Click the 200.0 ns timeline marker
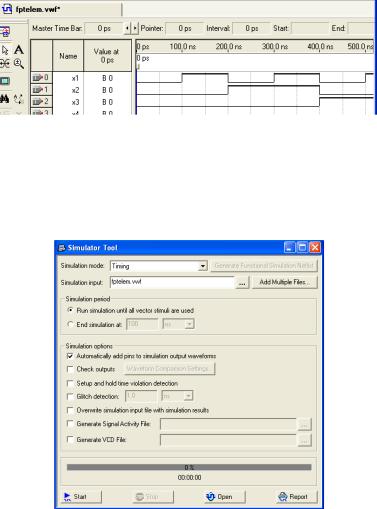This screenshot has height=509, width=377. [x=228, y=46]
